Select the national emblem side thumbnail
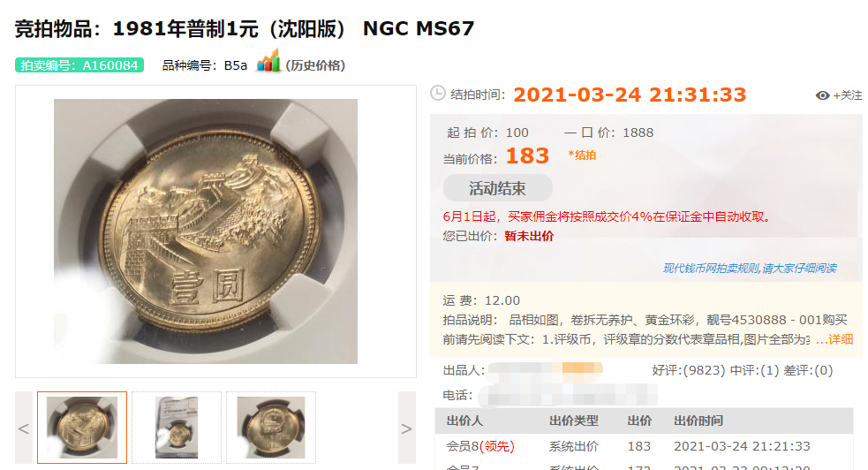Image resolution: width=868 pixels, height=470 pixels. [271, 428]
